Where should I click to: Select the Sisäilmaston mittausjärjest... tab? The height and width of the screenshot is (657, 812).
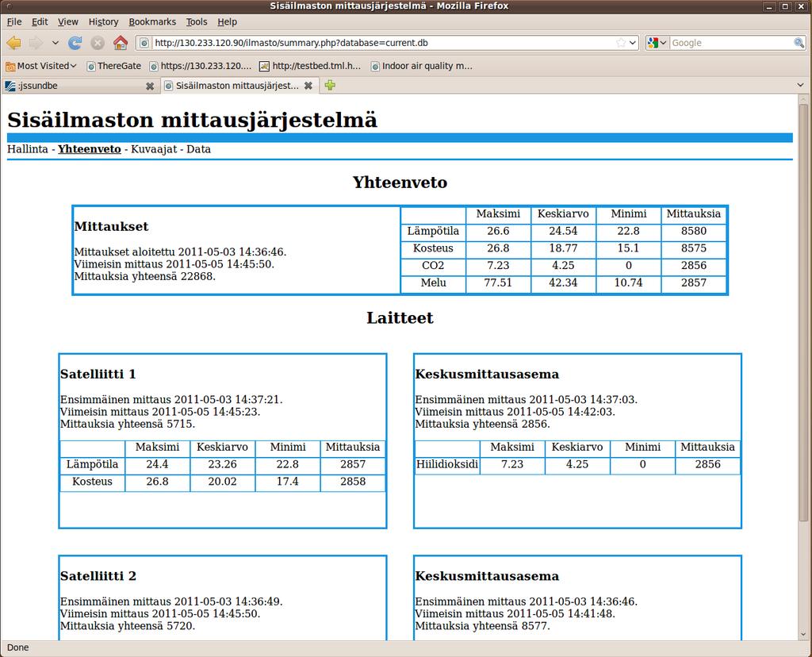[x=239, y=86]
